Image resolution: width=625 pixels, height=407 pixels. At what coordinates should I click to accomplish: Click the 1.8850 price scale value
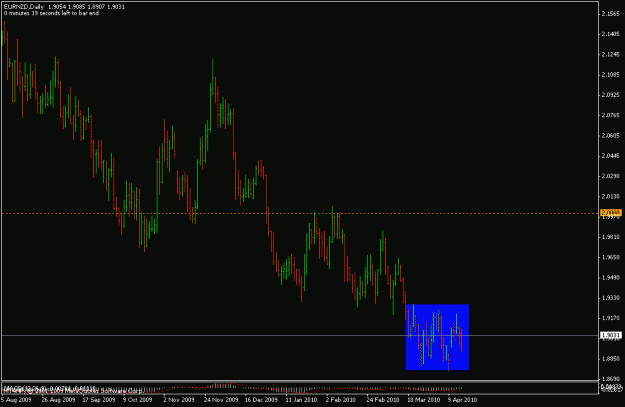tap(611, 358)
